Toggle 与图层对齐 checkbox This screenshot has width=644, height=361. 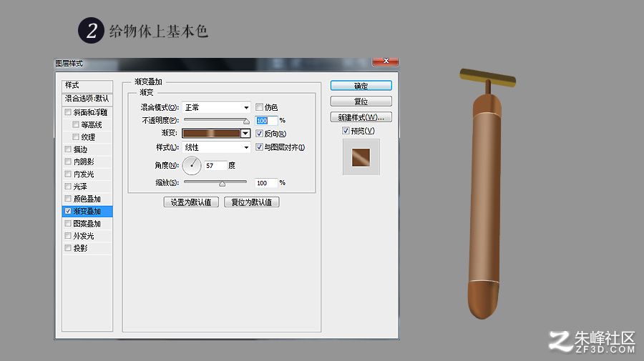pos(259,147)
